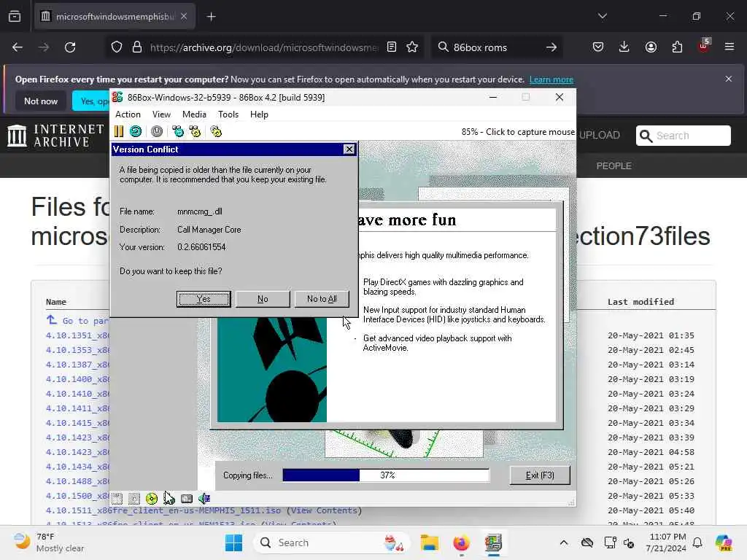Click the Copying files progress bar
Screen dimensions: 747x560
(386, 475)
